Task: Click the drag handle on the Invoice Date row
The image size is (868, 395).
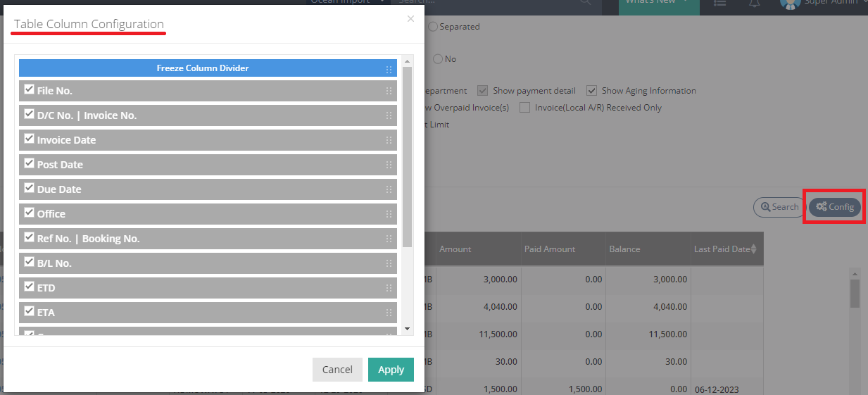Action: click(389, 140)
